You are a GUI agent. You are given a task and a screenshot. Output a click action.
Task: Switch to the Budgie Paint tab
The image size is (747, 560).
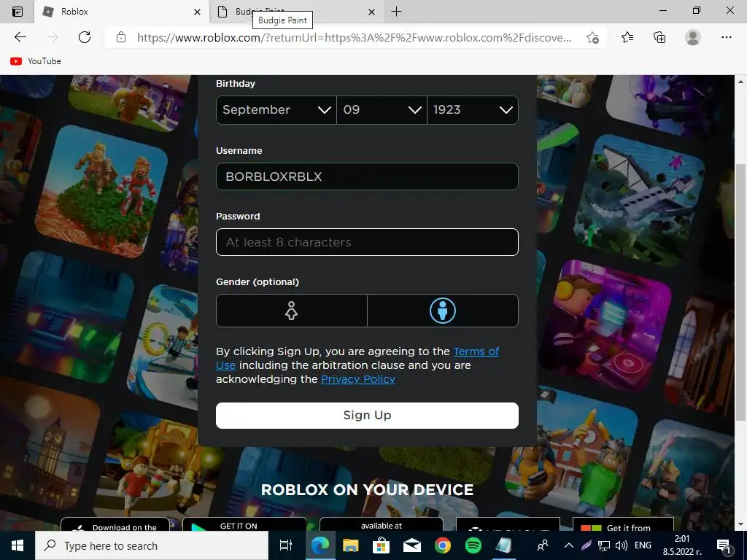[x=296, y=12]
